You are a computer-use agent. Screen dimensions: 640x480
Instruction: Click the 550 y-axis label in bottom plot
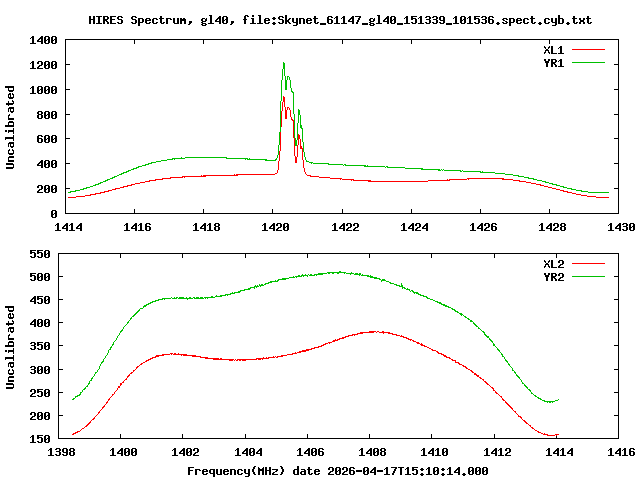(40, 254)
